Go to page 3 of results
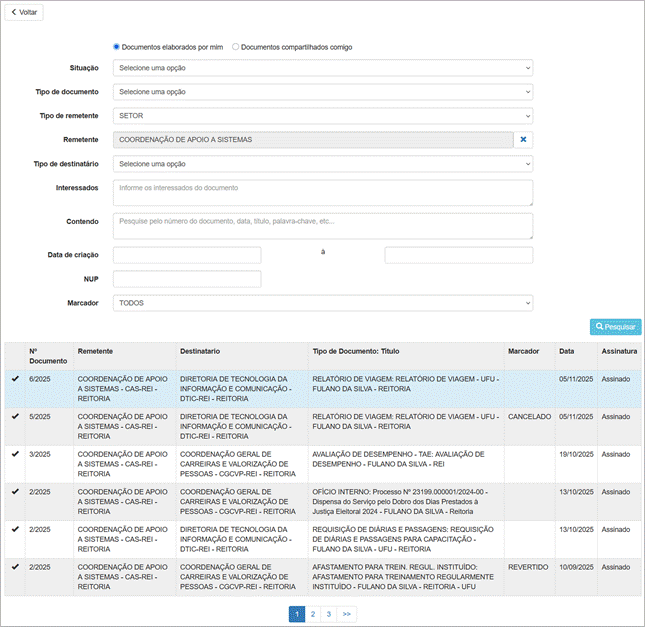Viewport: 645px width, 627px height. 329,614
